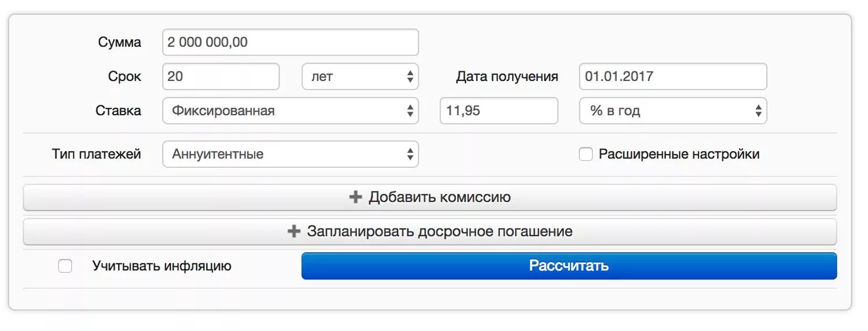Focus the Срок field containing 20

coord(220,76)
